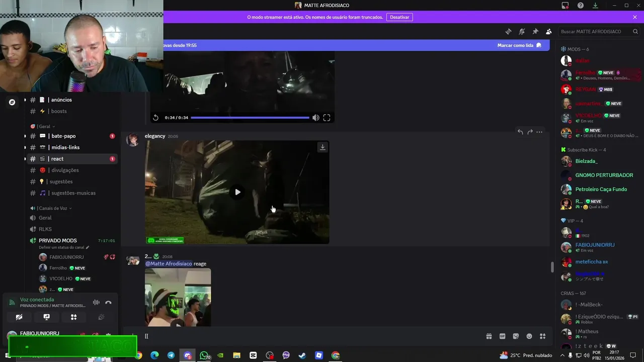Open the GIF picker
644x362 pixels.
502,336
